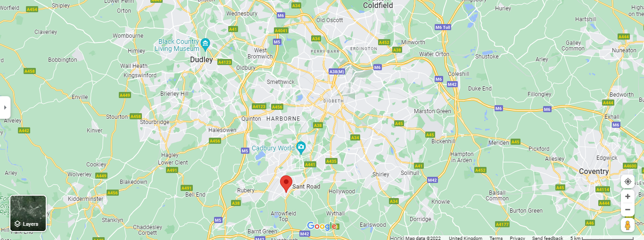The height and width of the screenshot is (240, 644).
Task: Click the Dudley town label
Action: (x=201, y=60)
